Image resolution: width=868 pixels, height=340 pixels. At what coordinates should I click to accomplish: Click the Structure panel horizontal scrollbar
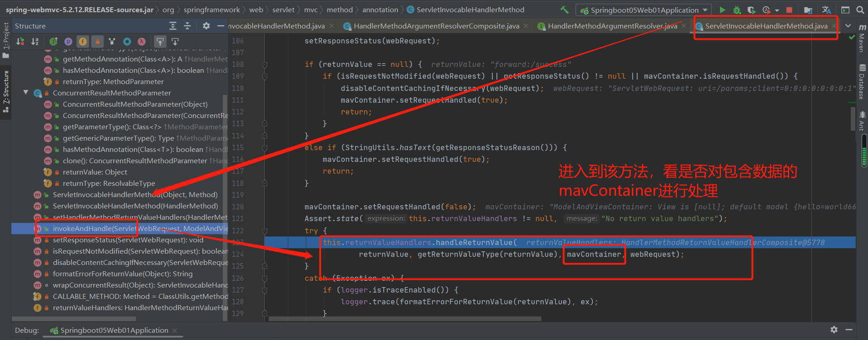[73, 319]
